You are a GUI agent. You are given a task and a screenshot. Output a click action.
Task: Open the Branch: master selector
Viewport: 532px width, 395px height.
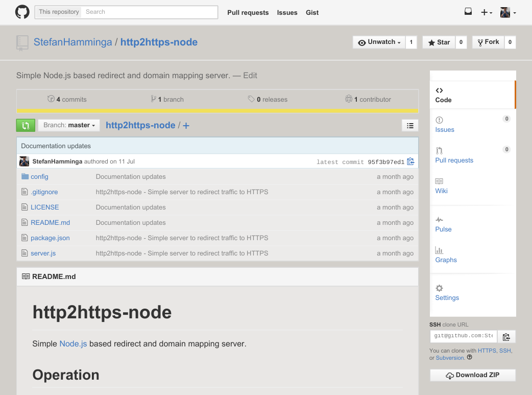[68, 125]
